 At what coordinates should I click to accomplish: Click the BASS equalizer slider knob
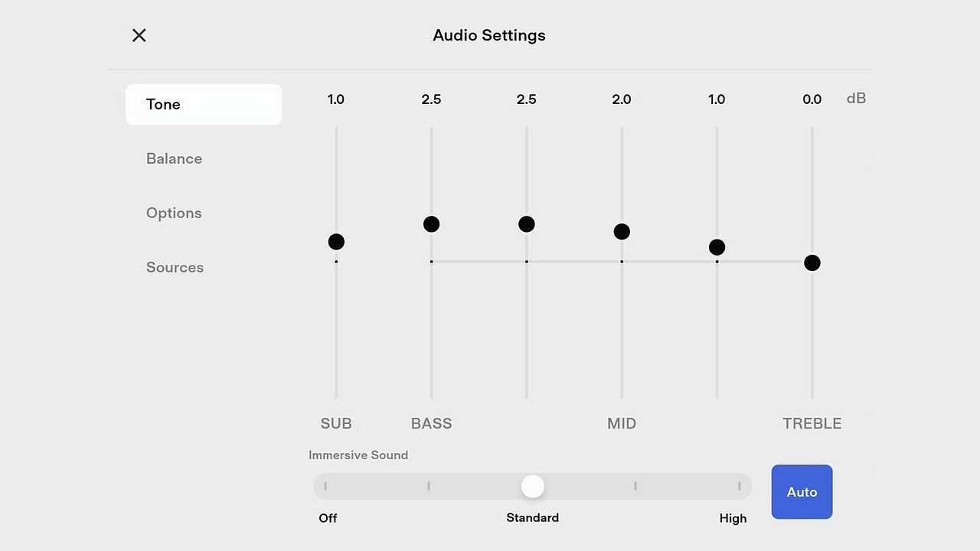click(x=431, y=224)
